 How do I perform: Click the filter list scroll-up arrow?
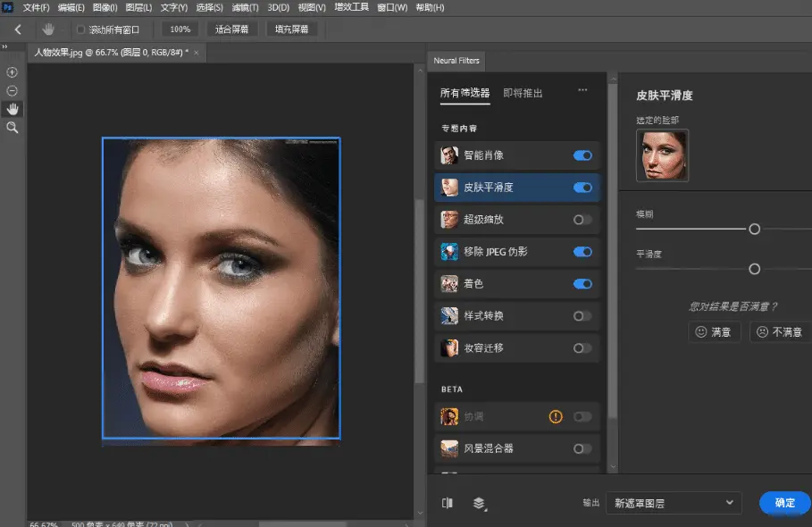[613, 79]
